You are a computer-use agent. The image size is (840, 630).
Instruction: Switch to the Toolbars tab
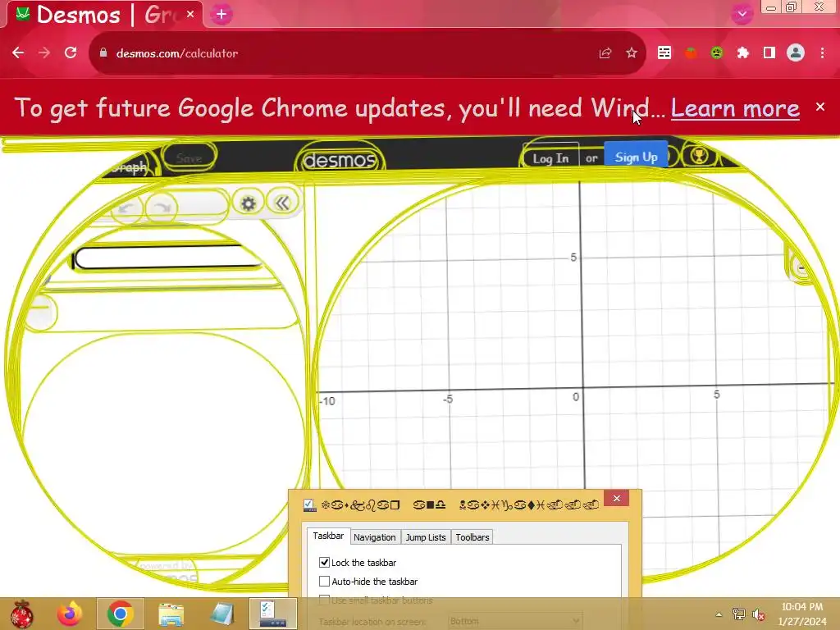(472, 537)
